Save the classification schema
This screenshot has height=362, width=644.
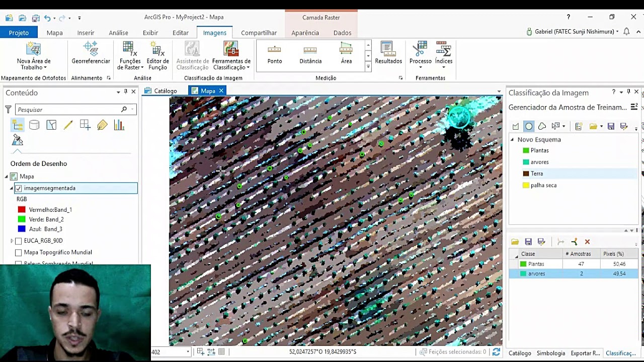click(x=611, y=126)
